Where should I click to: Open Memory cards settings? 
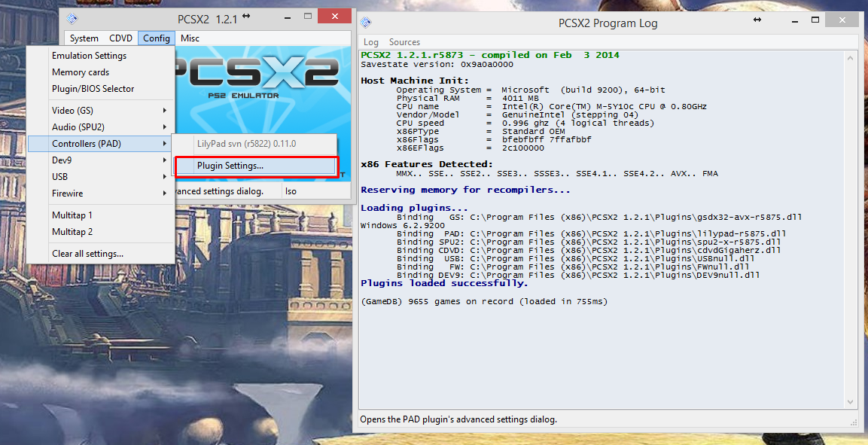101,72
